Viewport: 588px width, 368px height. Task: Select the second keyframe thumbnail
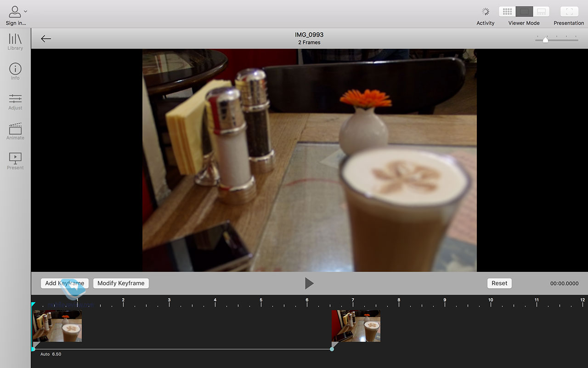[x=356, y=326]
